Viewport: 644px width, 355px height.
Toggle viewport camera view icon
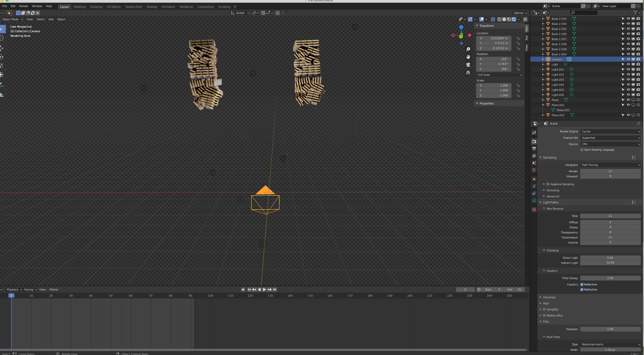tap(468, 65)
